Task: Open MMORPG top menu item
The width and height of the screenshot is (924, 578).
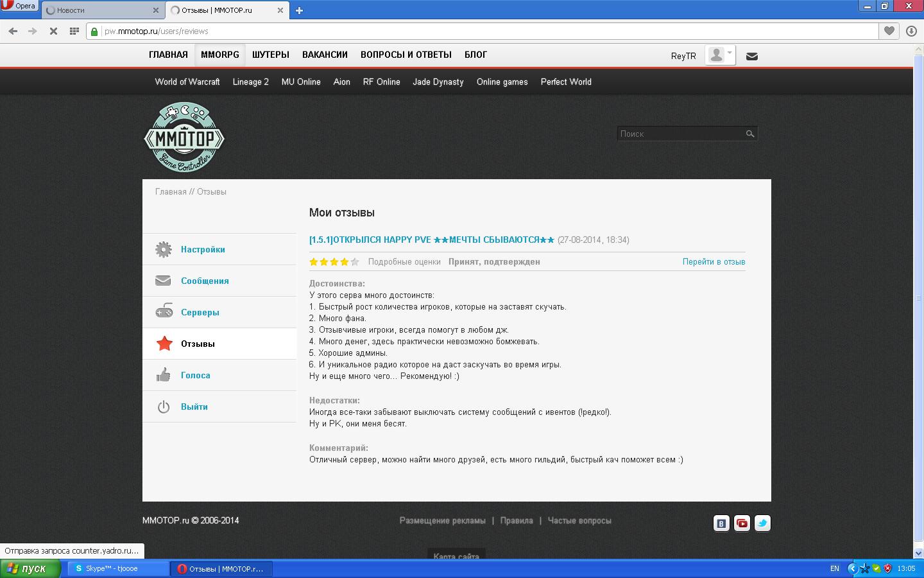Action: click(x=220, y=55)
